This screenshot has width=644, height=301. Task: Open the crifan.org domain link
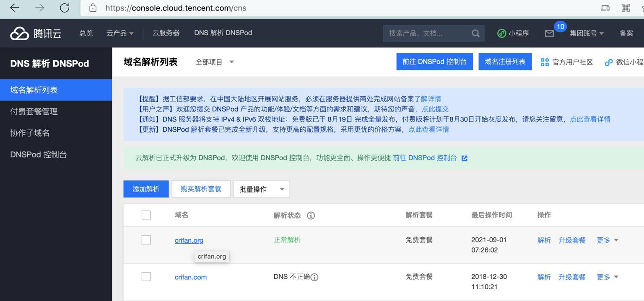(189, 240)
